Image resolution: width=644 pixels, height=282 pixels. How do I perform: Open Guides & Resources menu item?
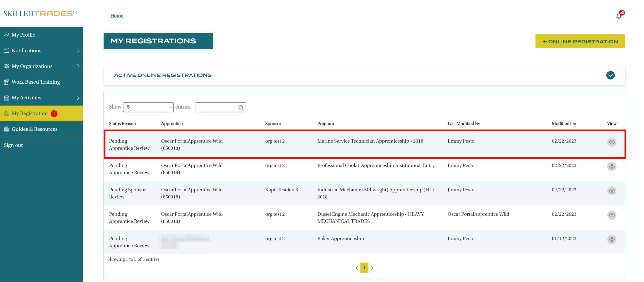pos(34,129)
